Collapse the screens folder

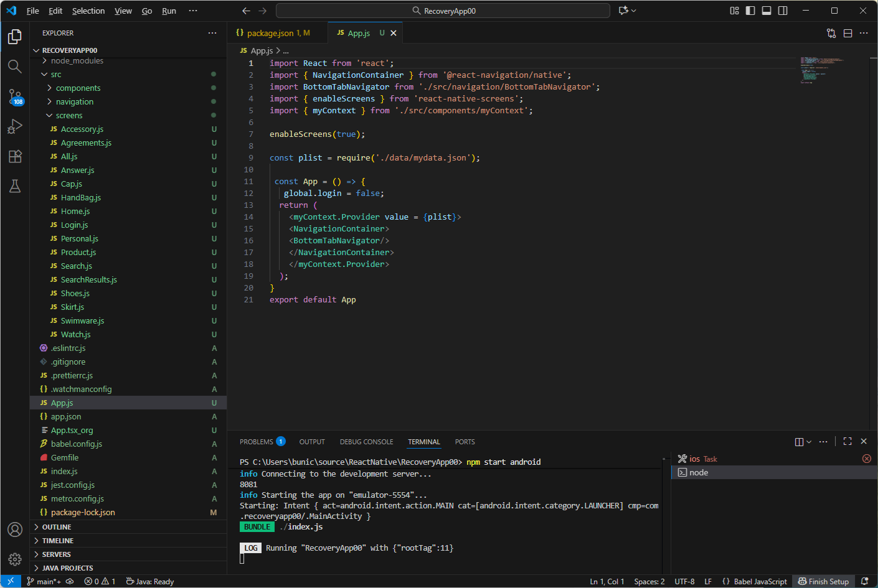click(x=68, y=116)
